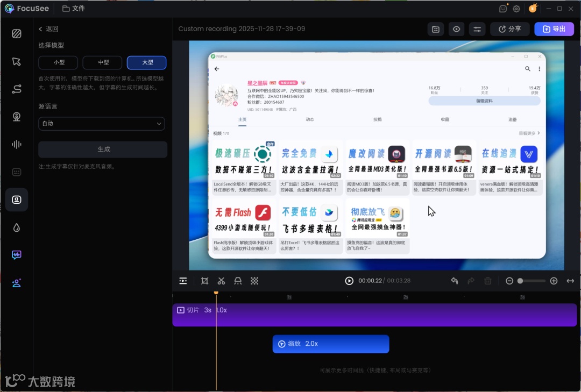Open the avatar person sidebar icon
Image resolution: width=581 pixels, height=392 pixels.
click(x=16, y=283)
